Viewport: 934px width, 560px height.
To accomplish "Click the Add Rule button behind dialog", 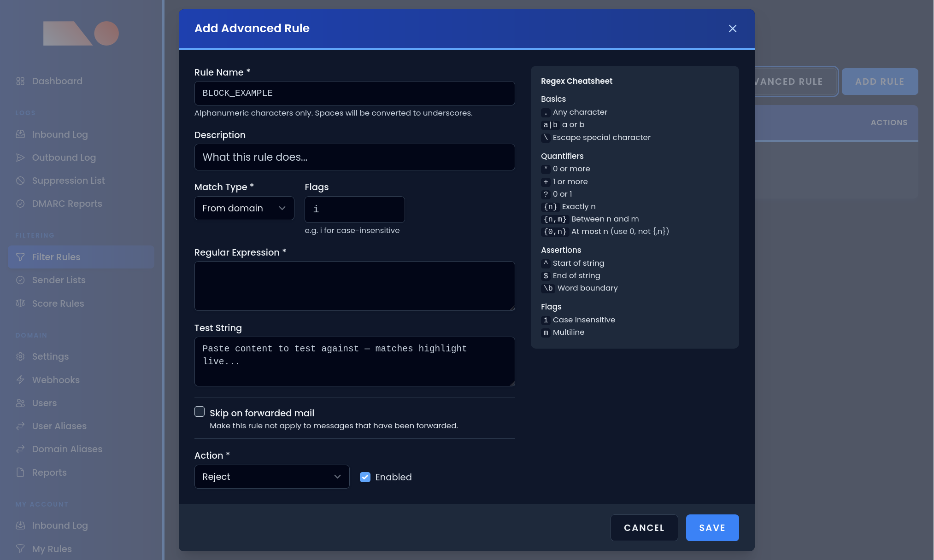I will point(880,82).
